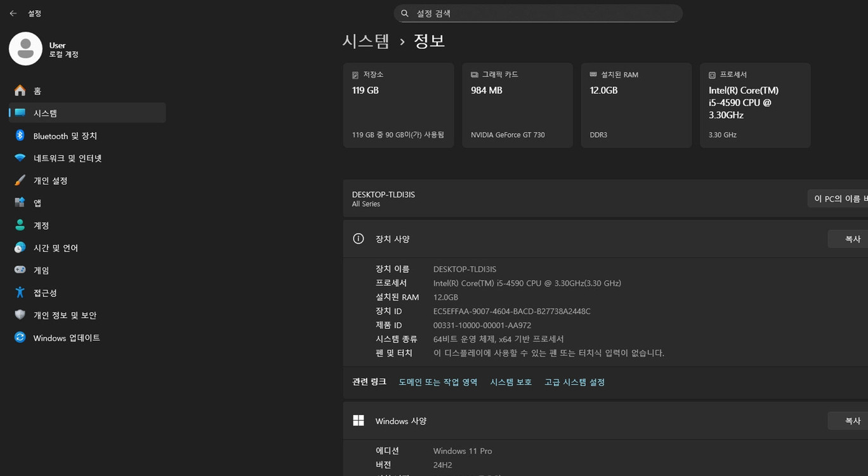Open 시간 및 언어 settings
The image size is (868, 476).
coord(61,248)
